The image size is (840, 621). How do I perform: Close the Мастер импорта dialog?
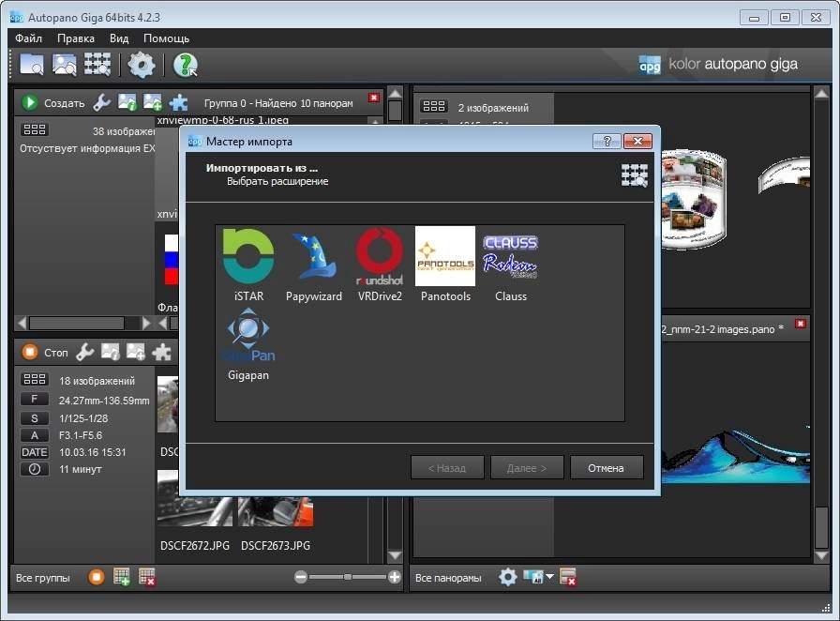(637, 141)
